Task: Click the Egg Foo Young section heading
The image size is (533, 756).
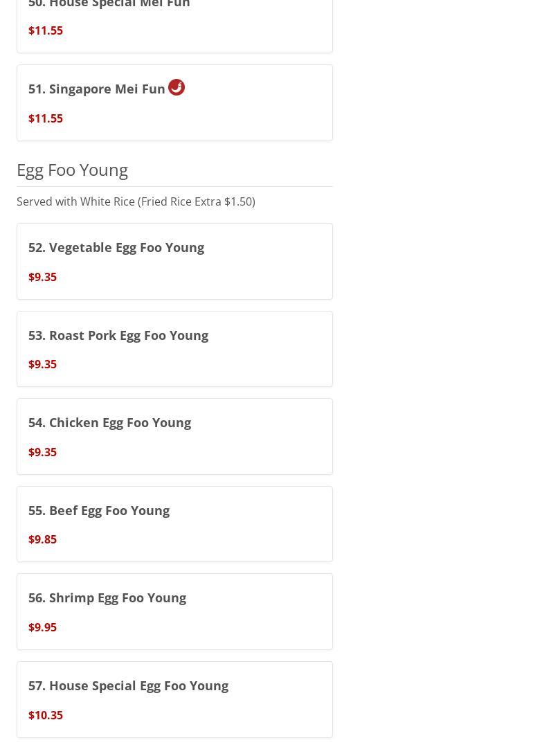Action: 72,170
